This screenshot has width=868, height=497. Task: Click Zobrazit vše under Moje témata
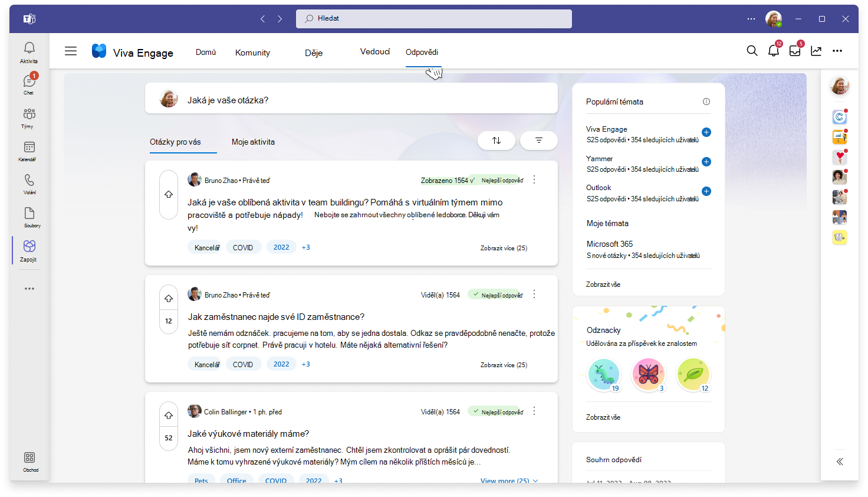pos(603,285)
